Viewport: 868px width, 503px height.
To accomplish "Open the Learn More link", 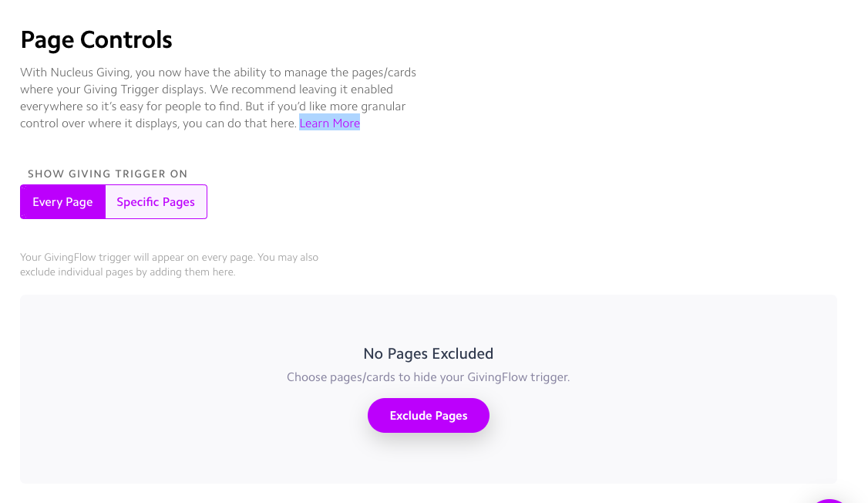I will pos(329,123).
